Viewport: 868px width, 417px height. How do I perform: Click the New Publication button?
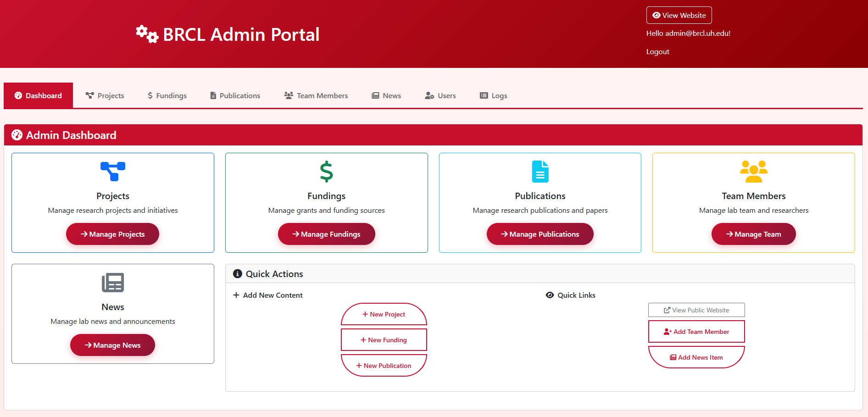click(384, 366)
